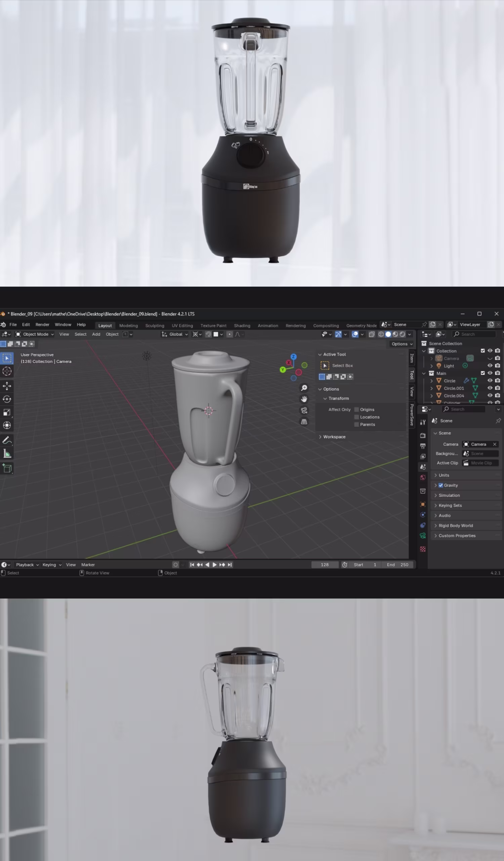Open the Object Constraints properties tab

[423, 525]
